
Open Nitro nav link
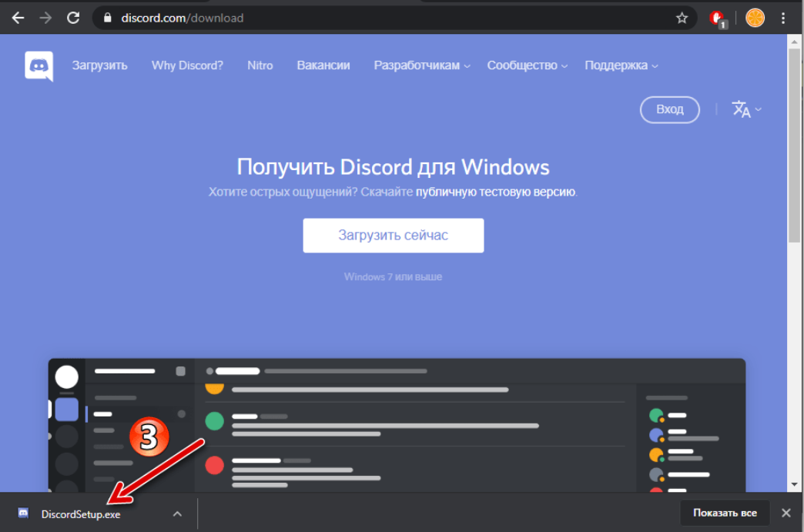[x=260, y=65]
